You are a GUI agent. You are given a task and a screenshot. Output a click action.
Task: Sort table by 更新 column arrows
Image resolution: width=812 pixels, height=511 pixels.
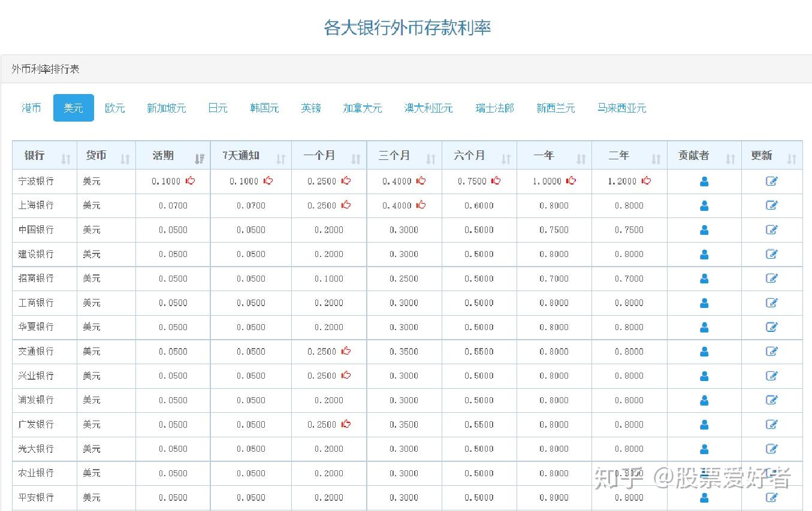tap(792, 159)
